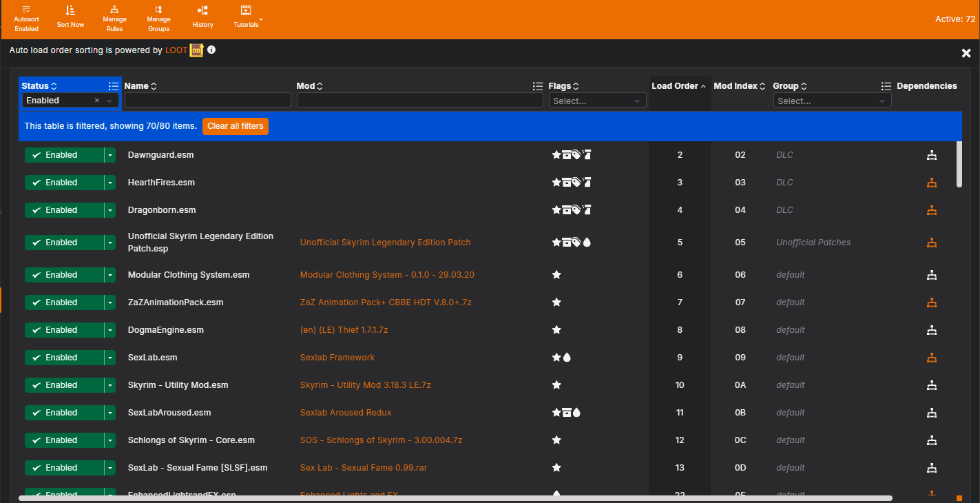Click the info icon next to LOOT
Screen dimensions: 980x503
[211, 50]
